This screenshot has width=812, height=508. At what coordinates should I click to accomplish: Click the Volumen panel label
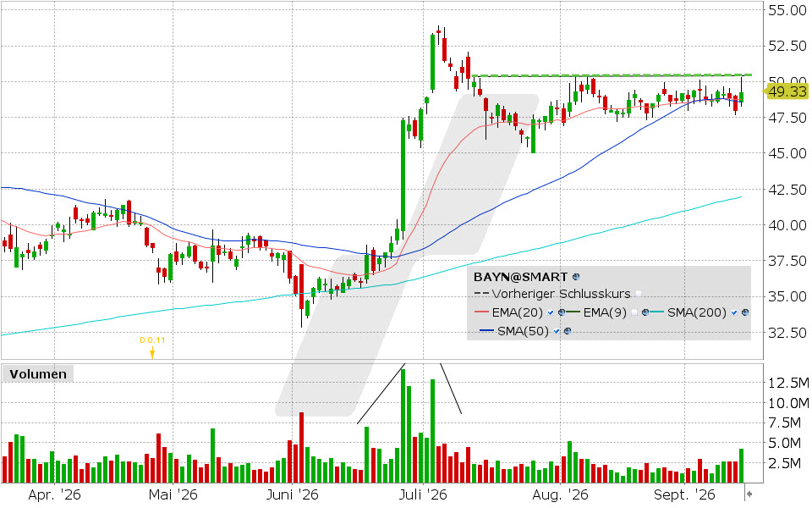click(x=38, y=373)
